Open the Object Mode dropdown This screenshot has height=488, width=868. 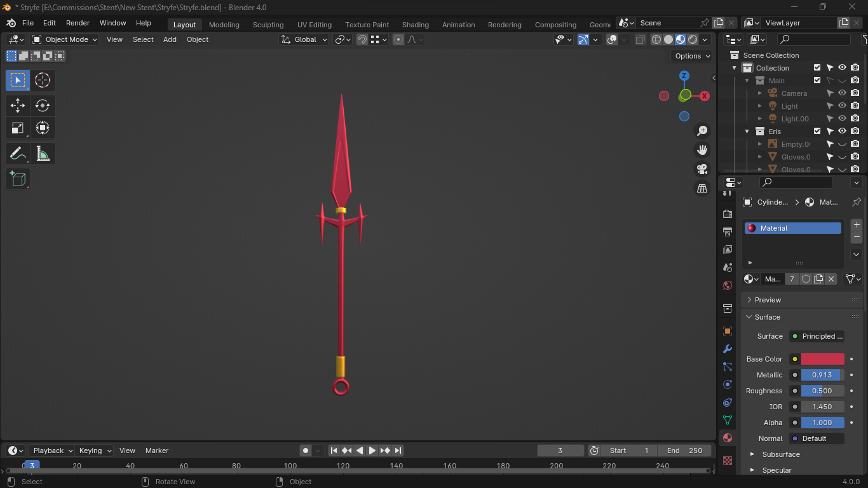(x=65, y=39)
